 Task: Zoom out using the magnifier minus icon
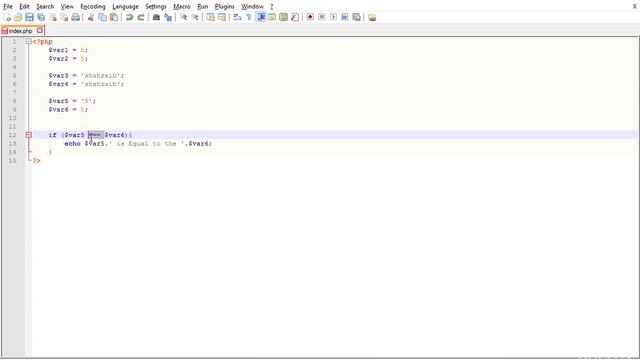195,17
